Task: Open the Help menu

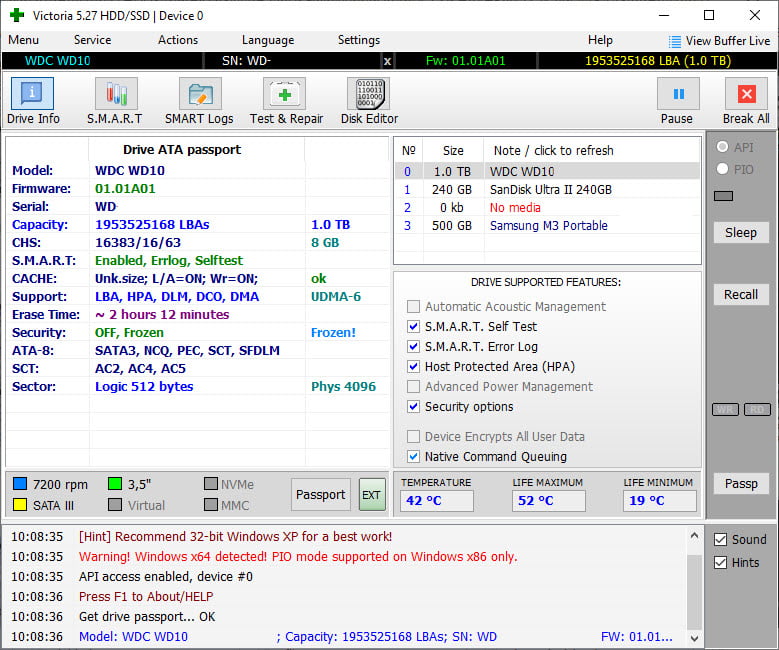Action: click(600, 40)
